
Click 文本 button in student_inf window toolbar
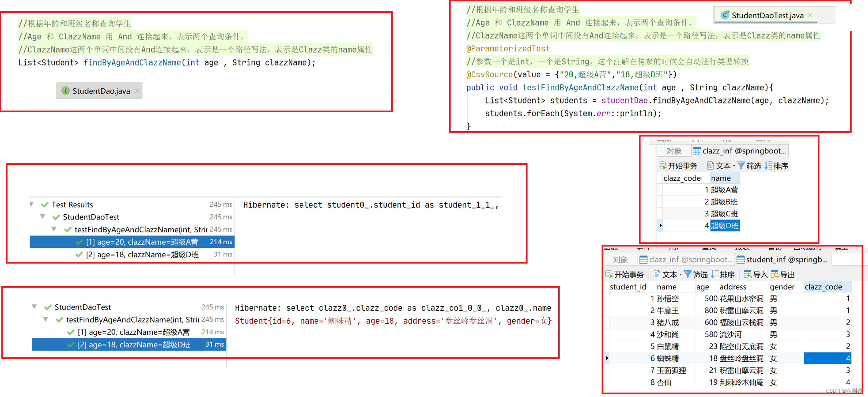[x=666, y=275]
